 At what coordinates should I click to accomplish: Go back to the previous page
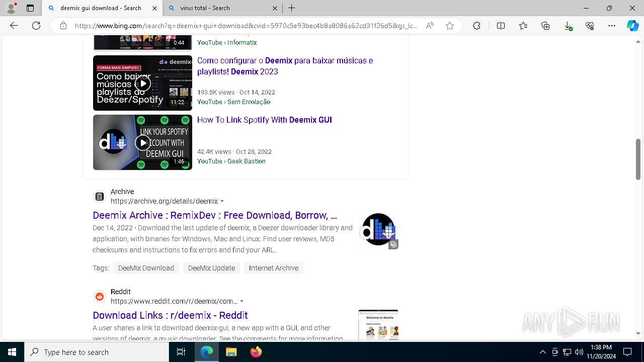[14, 26]
